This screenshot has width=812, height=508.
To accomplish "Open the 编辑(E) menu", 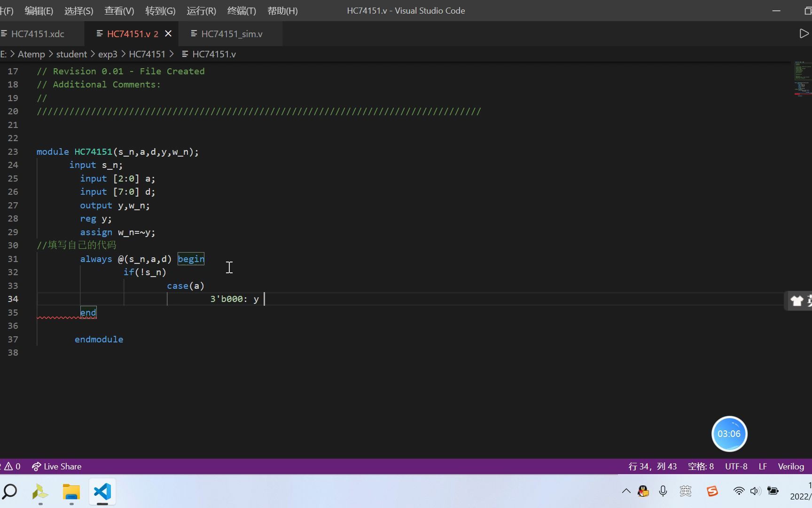I will tap(39, 10).
